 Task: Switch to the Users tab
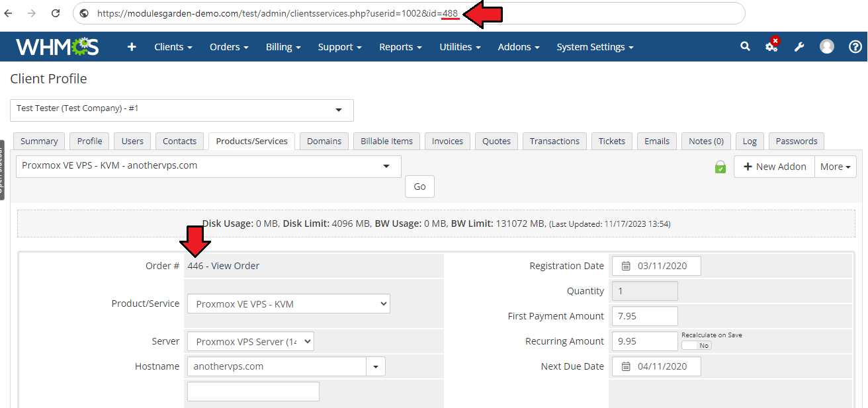(132, 141)
